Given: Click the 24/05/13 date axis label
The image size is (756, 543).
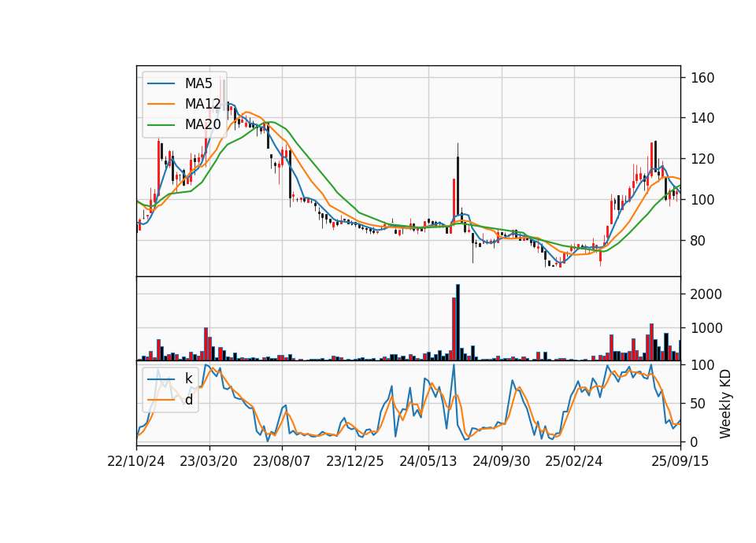Looking at the screenshot, I should [x=428, y=461].
